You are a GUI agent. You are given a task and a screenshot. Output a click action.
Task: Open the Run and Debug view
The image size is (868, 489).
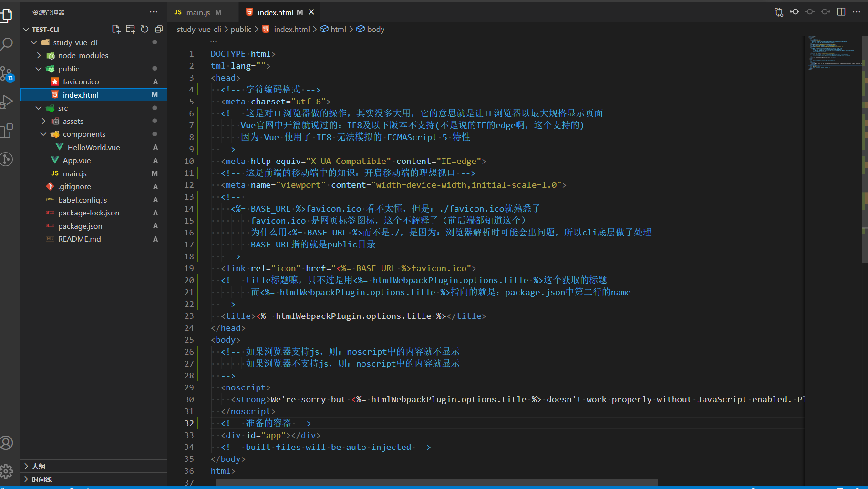coord(6,102)
